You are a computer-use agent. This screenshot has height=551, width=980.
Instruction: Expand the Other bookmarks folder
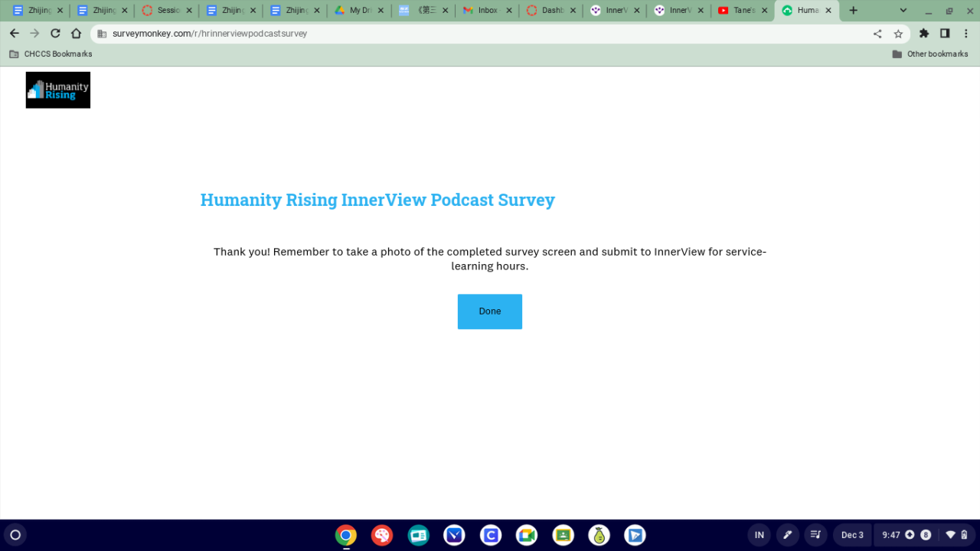pos(930,54)
